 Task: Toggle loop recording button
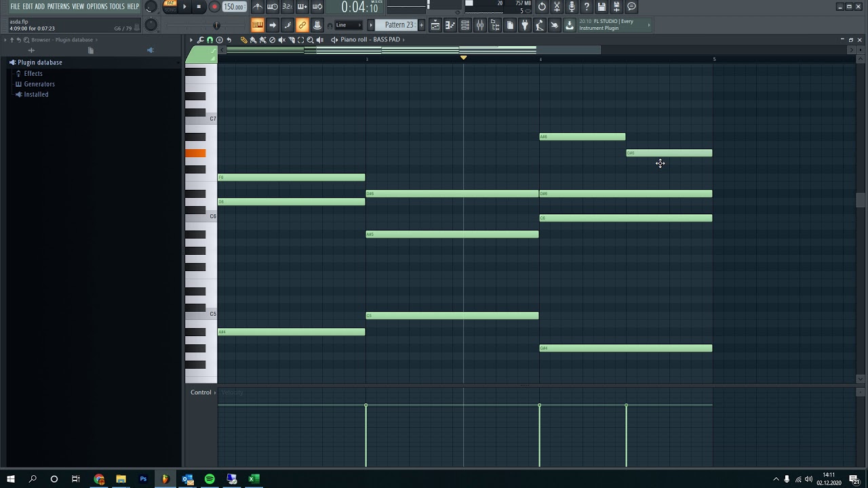tap(317, 7)
